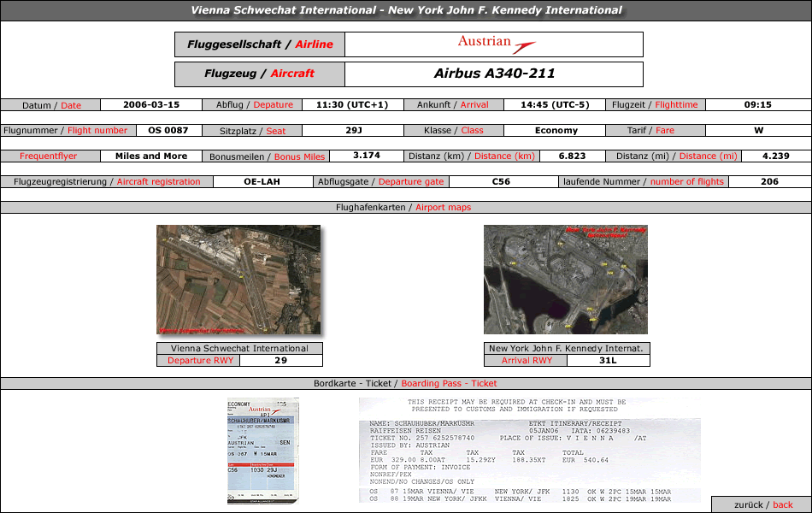Select the flight number value OS 0087
This screenshot has height=513, width=812.
[168, 131]
